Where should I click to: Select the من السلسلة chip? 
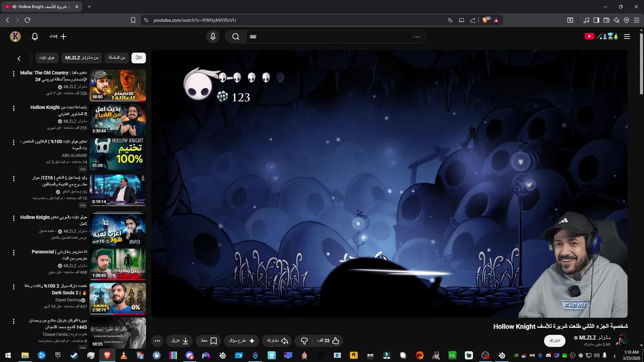117,58
